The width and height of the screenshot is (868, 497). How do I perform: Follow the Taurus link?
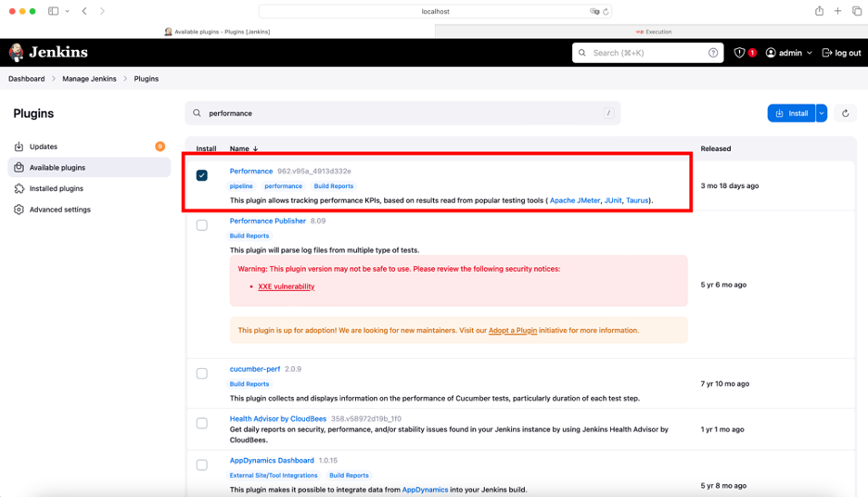636,200
